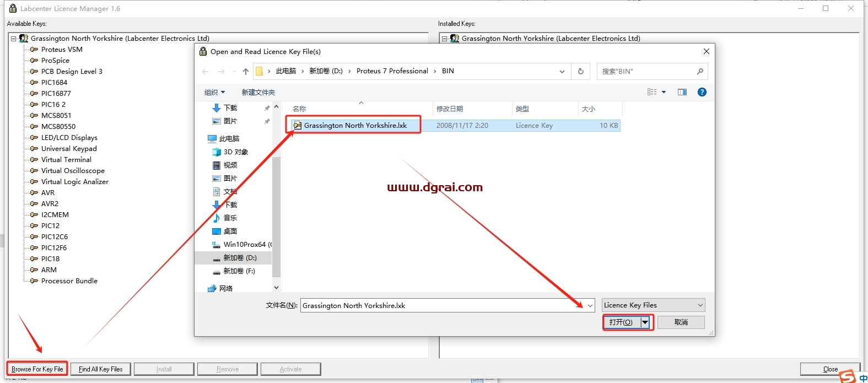Click the Browse For Key File button

coord(37,369)
